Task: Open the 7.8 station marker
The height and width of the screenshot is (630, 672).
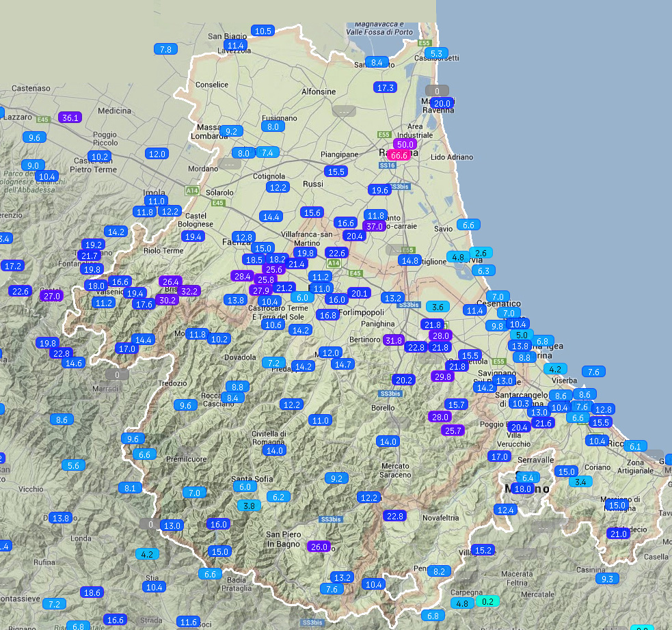Action: click(x=165, y=49)
